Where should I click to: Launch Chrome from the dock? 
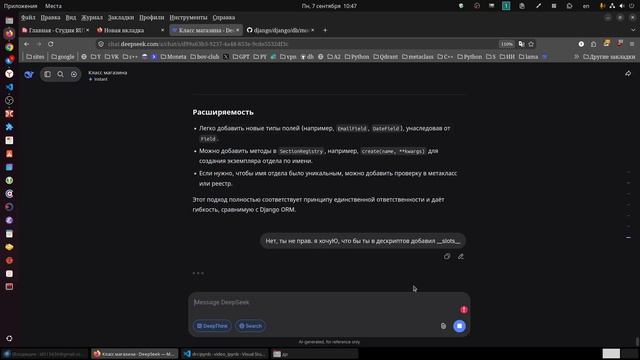[9, 47]
